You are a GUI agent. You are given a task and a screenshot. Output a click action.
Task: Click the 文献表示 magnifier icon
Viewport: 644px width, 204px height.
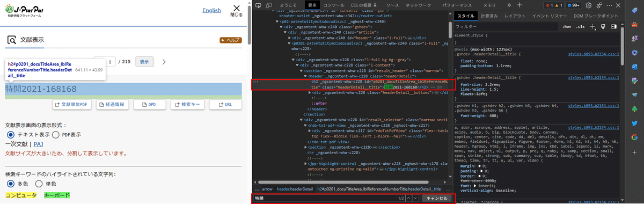[11, 40]
